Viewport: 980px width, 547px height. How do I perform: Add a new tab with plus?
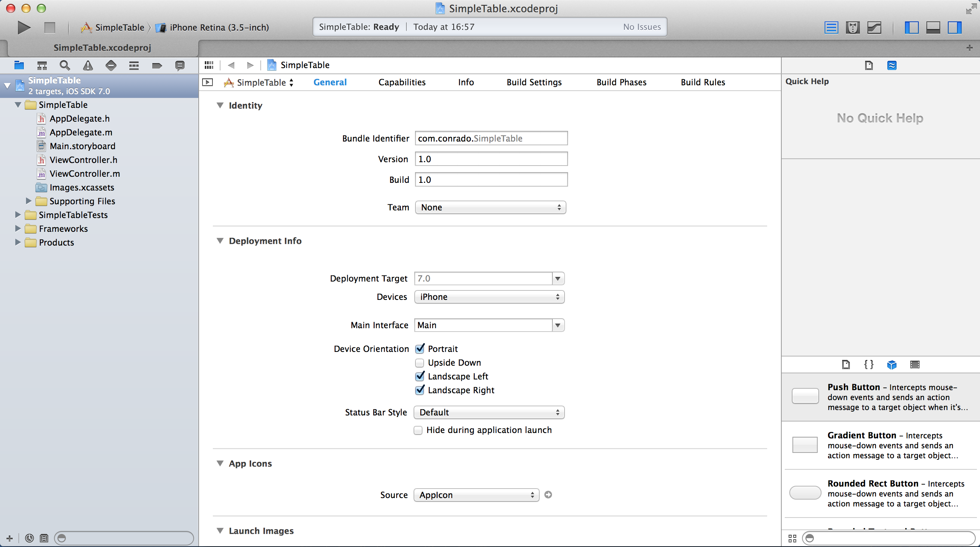[x=970, y=48]
